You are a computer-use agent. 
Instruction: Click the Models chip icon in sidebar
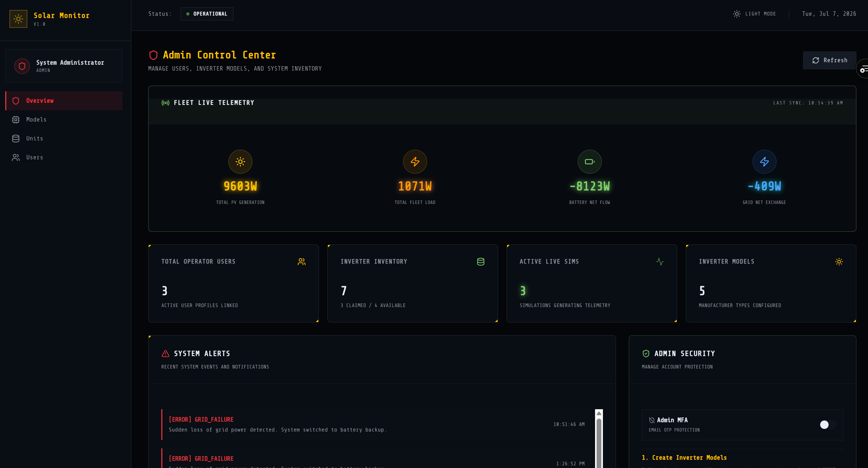pos(16,119)
